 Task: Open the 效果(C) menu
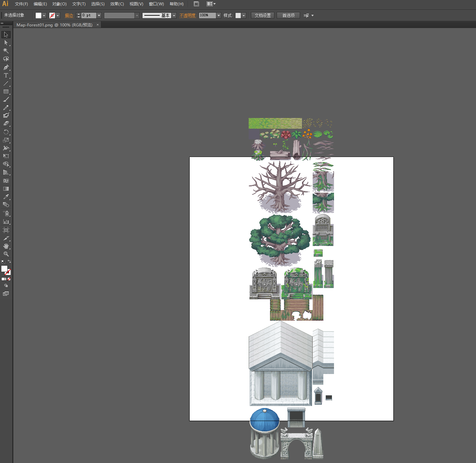[117, 4]
